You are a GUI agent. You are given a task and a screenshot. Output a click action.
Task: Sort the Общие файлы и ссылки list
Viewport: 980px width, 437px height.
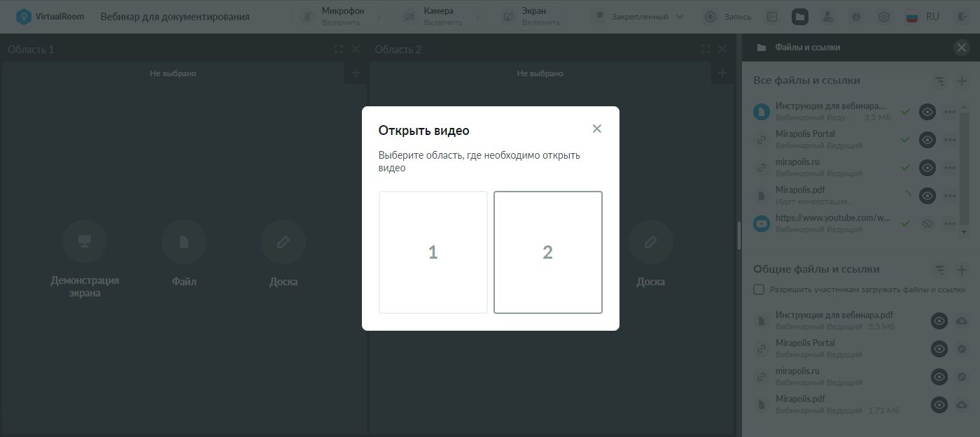point(939,270)
